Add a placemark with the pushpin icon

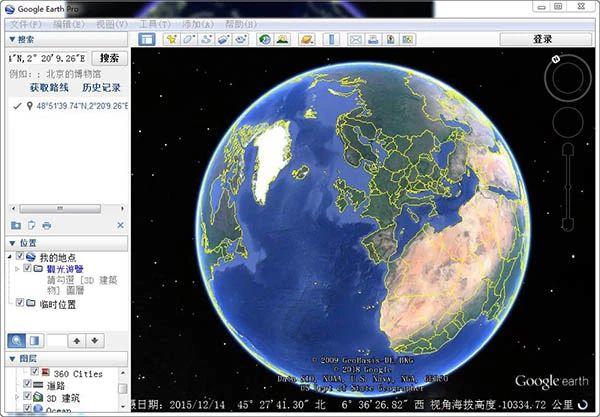pyautogui.click(x=171, y=39)
